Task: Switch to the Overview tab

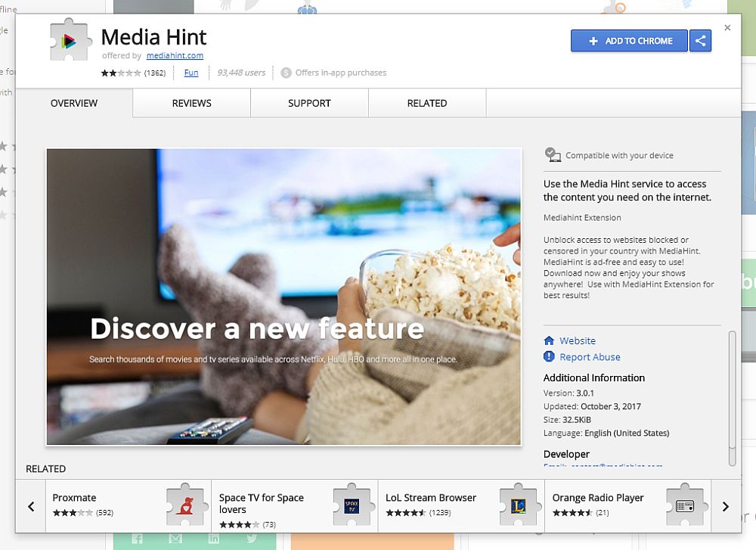Action: (x=74, y=103)
